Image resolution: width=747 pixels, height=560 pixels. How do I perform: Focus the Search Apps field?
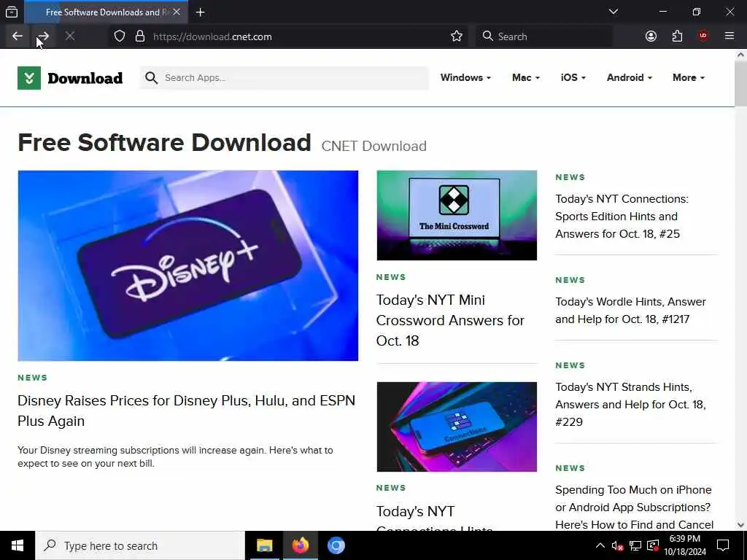tap(285, 77)
